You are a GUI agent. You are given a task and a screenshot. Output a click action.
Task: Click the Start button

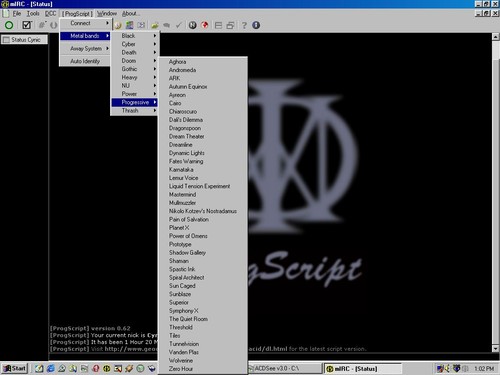tap(15, 368)
